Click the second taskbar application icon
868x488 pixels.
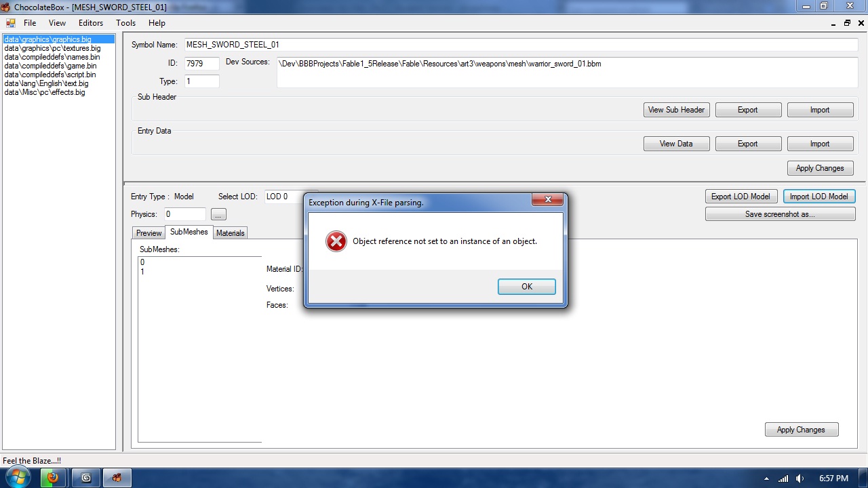pos(85,477)
